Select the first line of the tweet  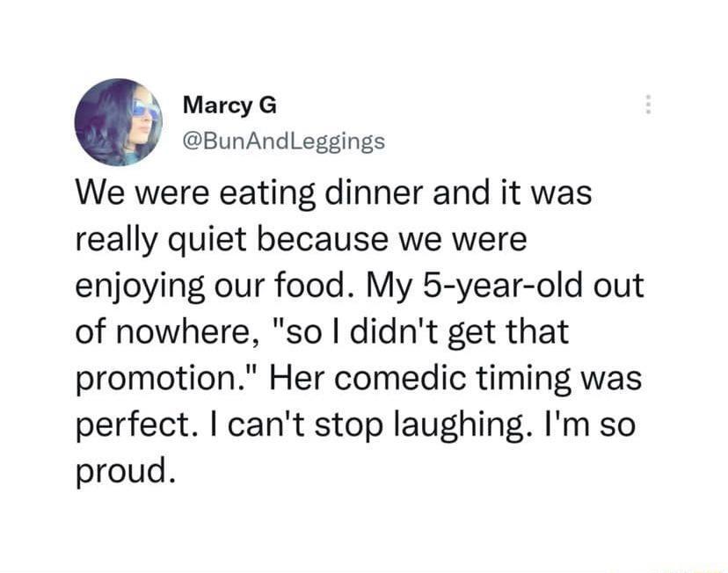tap(334, 192)
